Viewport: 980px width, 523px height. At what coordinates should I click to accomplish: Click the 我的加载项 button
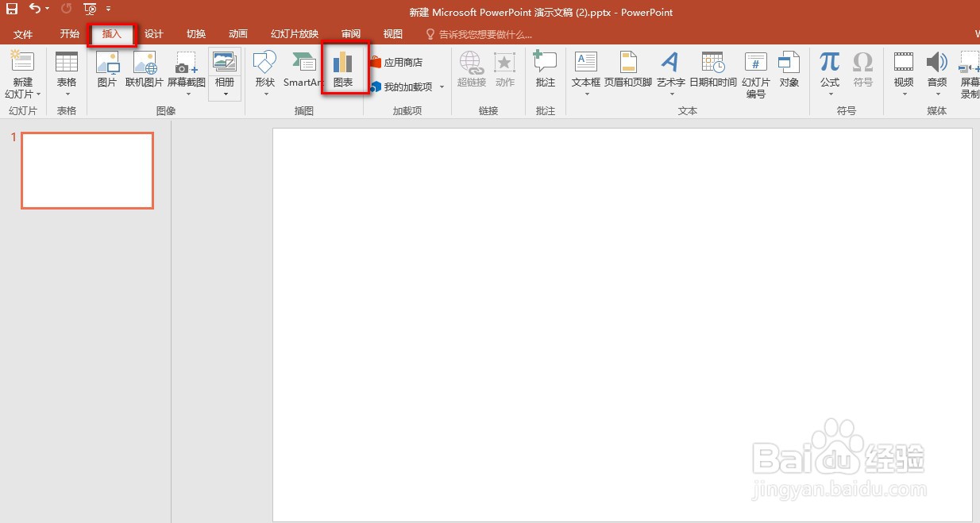click(x=402, y=87)
